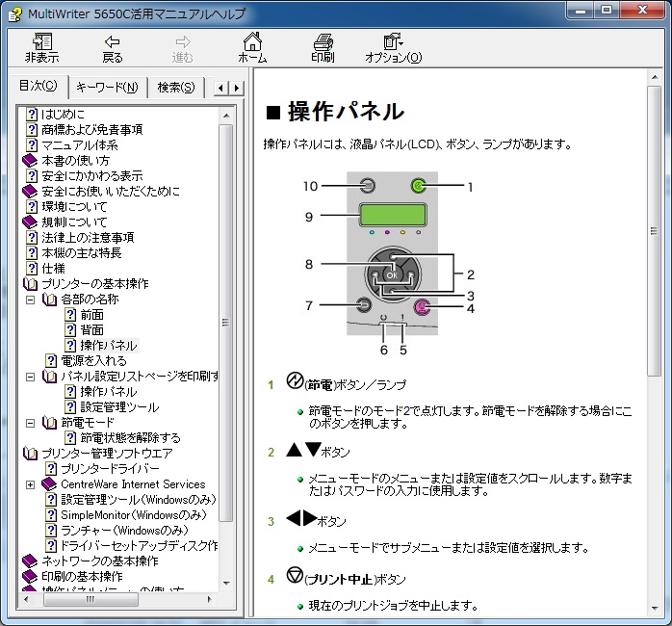The image size is (672, 626).
Task: Go back with the 戻る toolbar button
Action: (113, 47)
